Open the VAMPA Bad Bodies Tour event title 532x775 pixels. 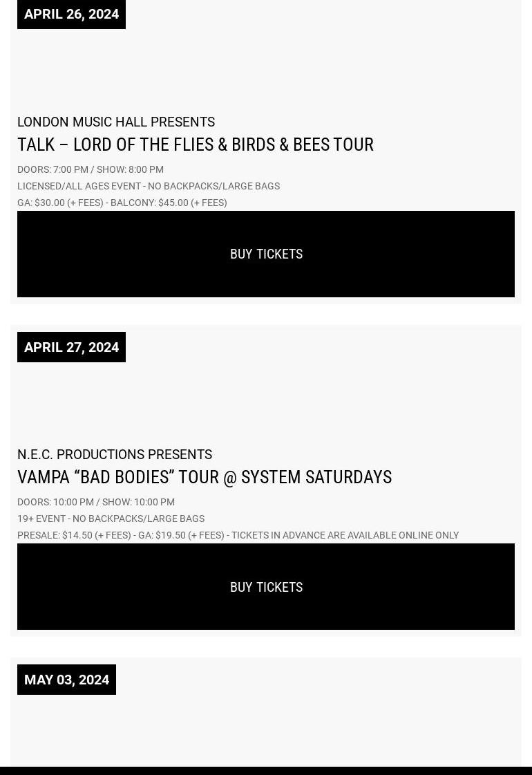coord(205,478)
